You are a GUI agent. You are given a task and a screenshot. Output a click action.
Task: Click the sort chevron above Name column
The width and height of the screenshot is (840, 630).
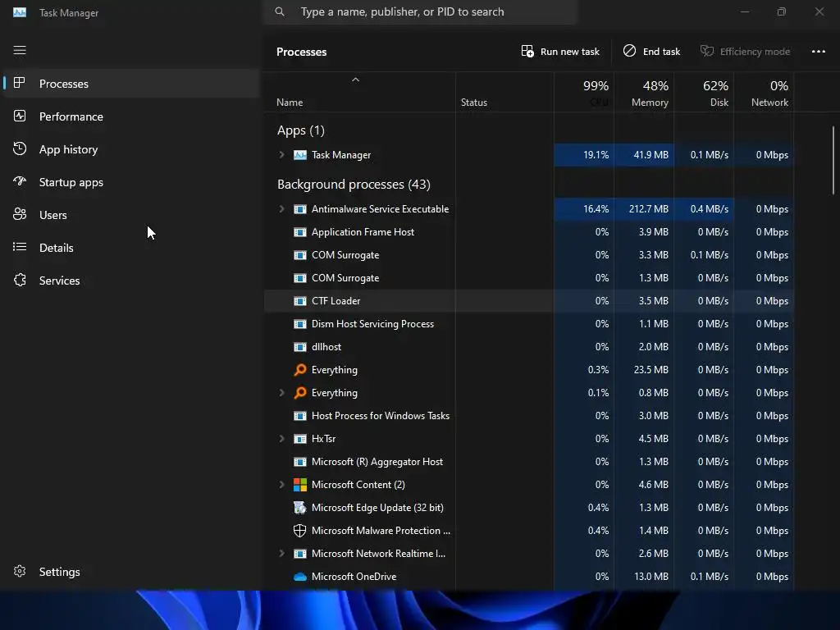(x=356, y=80)
